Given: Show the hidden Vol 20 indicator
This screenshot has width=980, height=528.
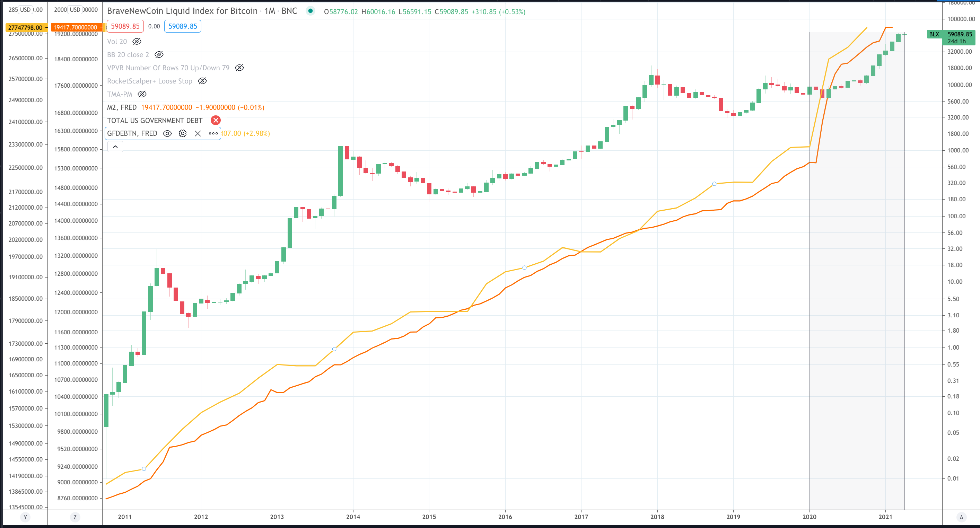Looking at the screenshot, I should [137, 42].
